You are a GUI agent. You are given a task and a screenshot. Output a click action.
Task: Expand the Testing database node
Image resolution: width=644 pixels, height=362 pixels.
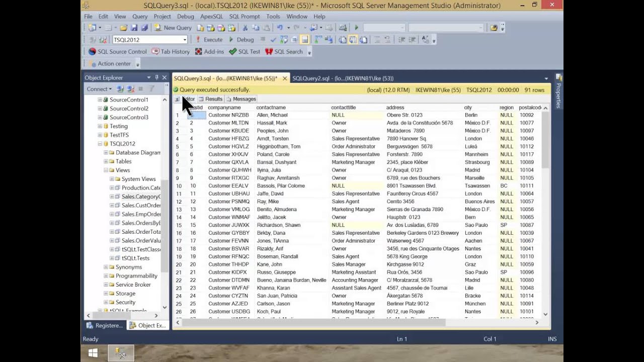[100, 126]
